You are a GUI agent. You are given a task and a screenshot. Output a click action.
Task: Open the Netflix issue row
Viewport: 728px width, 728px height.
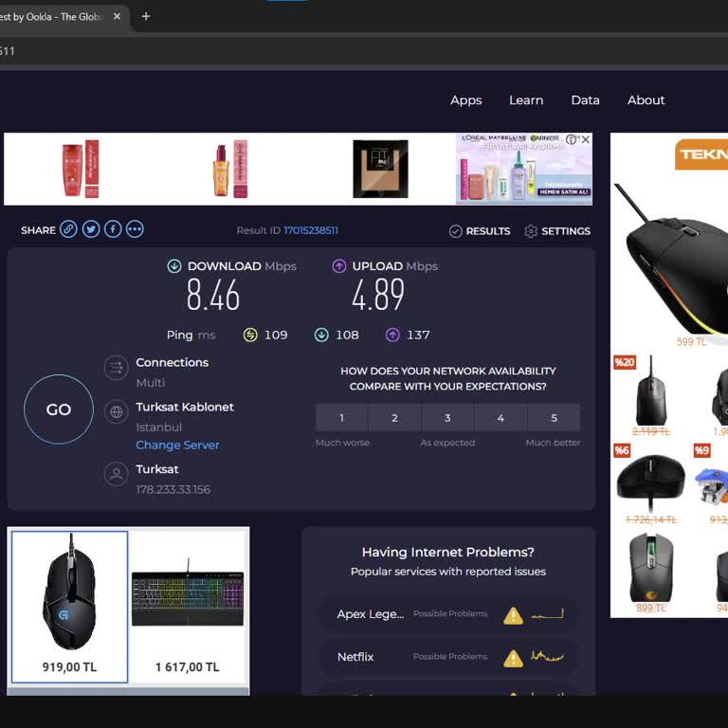[x=449, y=657]
